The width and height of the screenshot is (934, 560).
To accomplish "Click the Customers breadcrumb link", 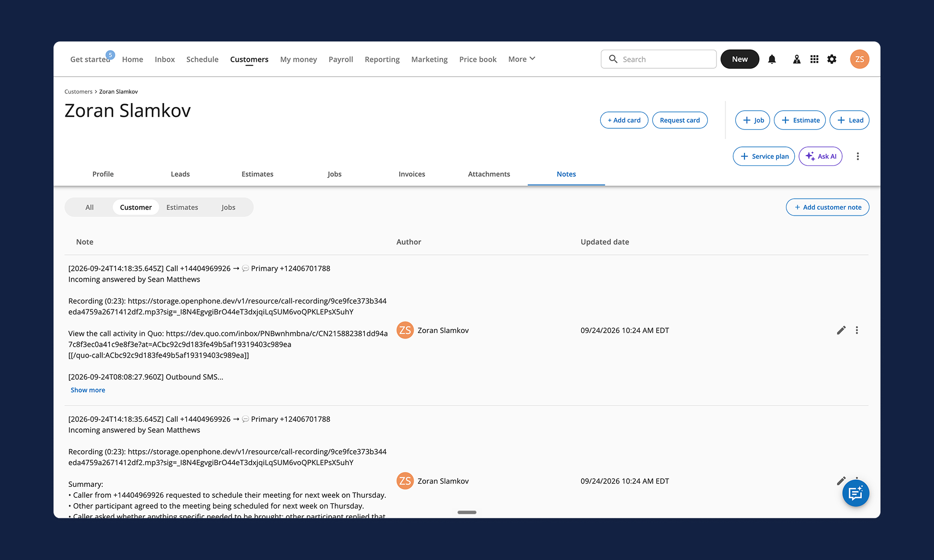I will pyautogui.click(x=79, y=92).
